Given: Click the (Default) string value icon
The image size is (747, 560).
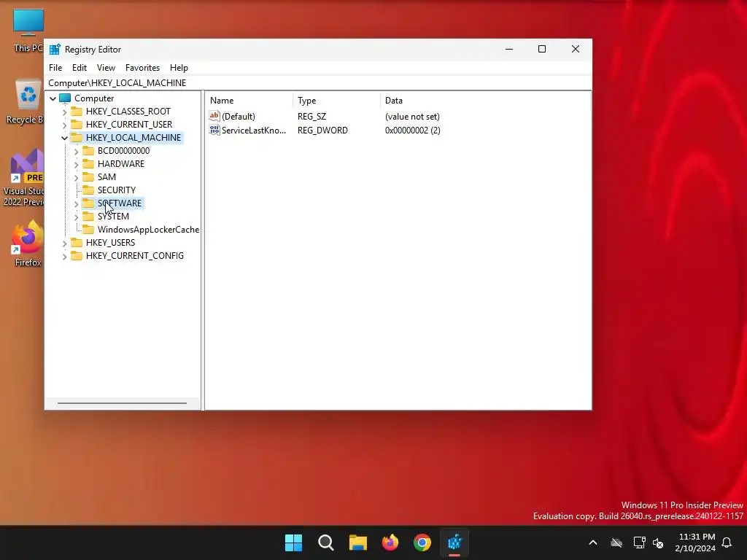Looking at the screenshot, I should [214, 116].
